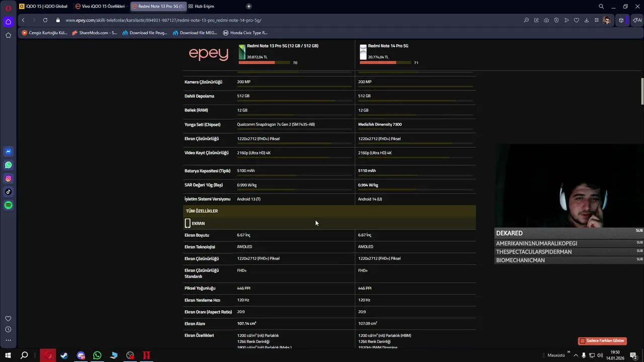The width and height of the screenshot is (644, 362).
Task: Click Redmi Note 13 Pro thumbnail image
Action: (242, 52)
